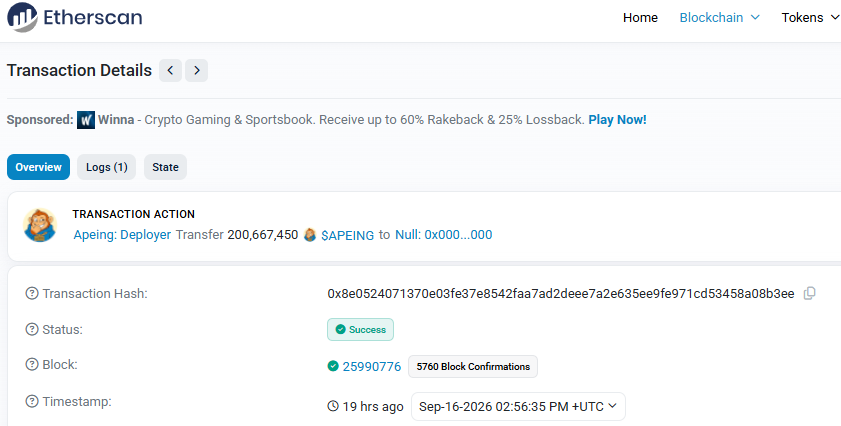Go to next transaction arrow
This screenshot has width=841, height=426.
196,70
